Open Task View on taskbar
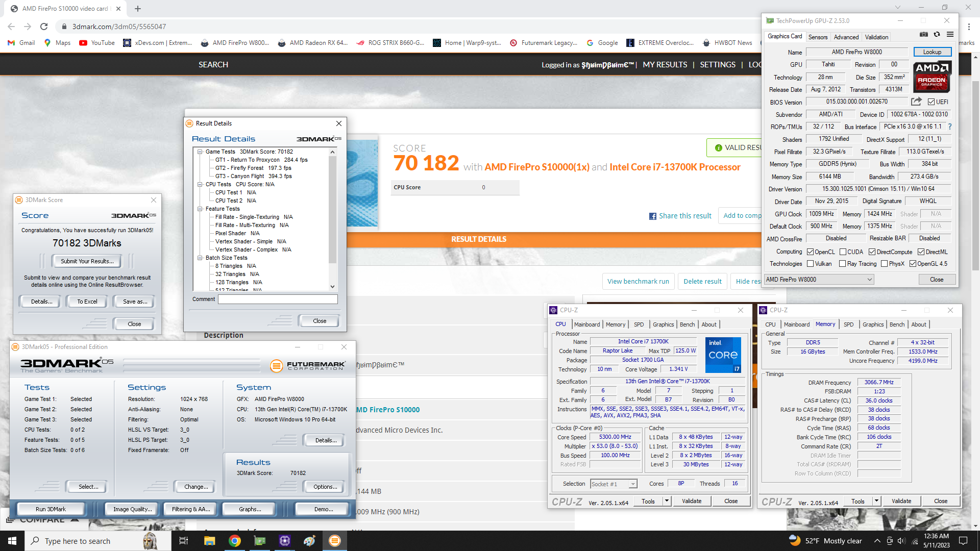The image size is (980, 551). 184,541
